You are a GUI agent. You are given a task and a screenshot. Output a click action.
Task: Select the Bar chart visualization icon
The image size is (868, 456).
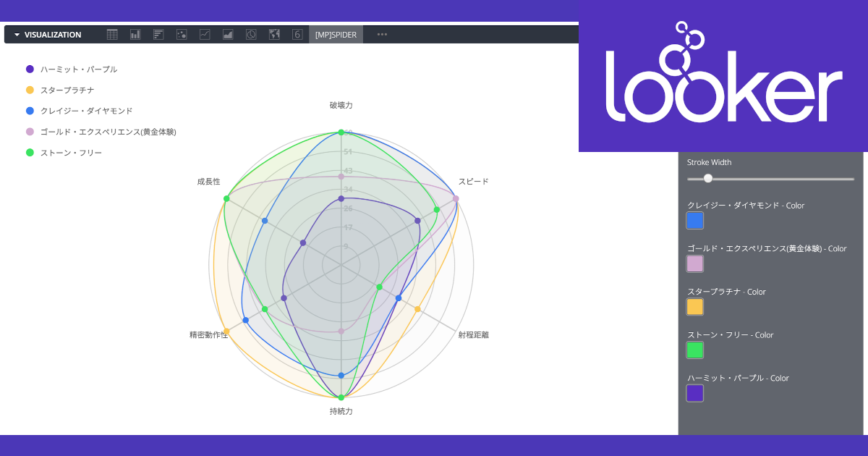pyautogui.click(x=158, y=34)
